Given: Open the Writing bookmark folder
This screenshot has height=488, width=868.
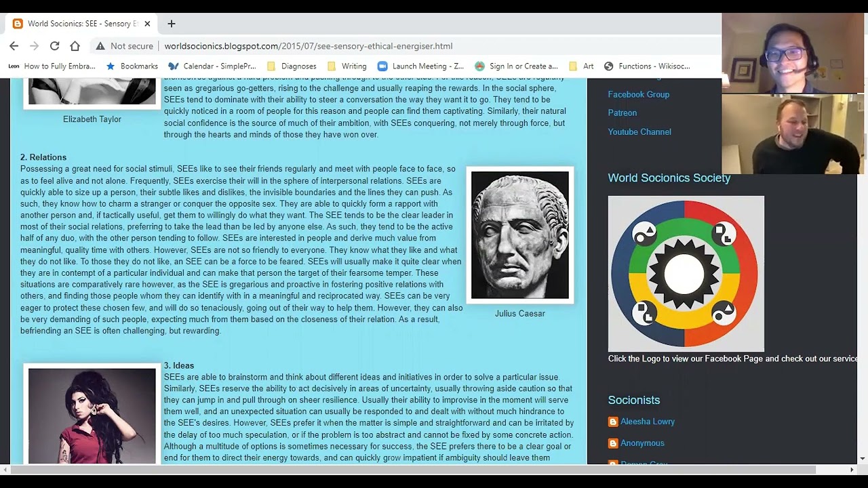Looking at the screenshot, I should point(347,66).
